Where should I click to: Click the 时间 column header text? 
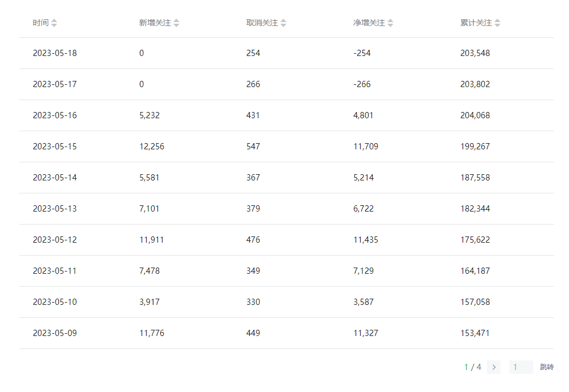click(x=40, y=23)
